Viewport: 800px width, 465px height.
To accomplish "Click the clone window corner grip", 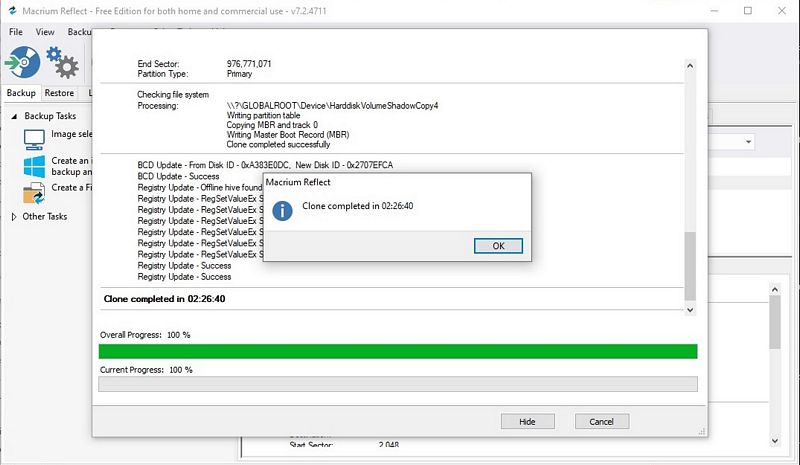I will point(702,431).
